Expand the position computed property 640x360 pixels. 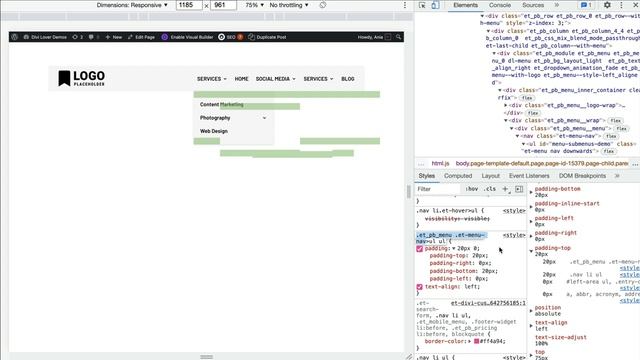(x=531, y=311)
